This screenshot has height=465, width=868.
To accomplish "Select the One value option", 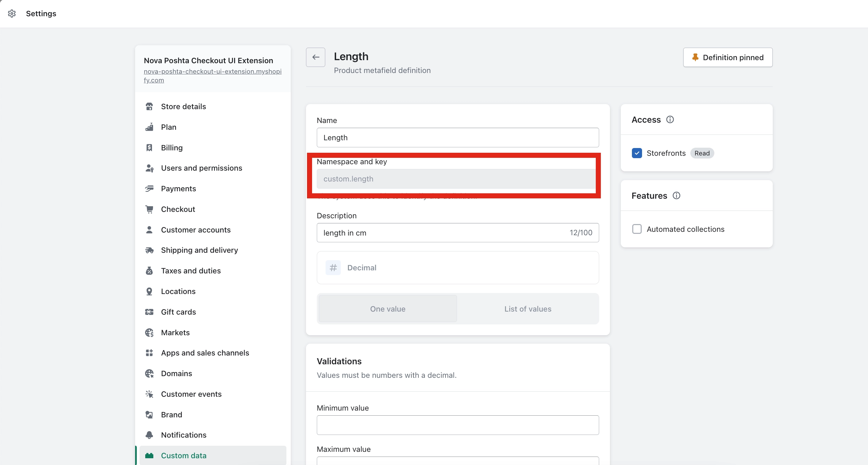I will click(x=388, y=309).
